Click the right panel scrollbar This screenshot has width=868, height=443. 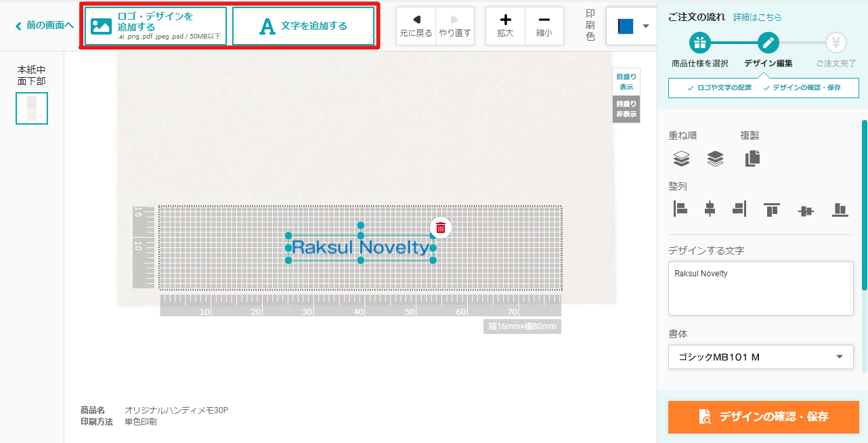coord(865,205)
